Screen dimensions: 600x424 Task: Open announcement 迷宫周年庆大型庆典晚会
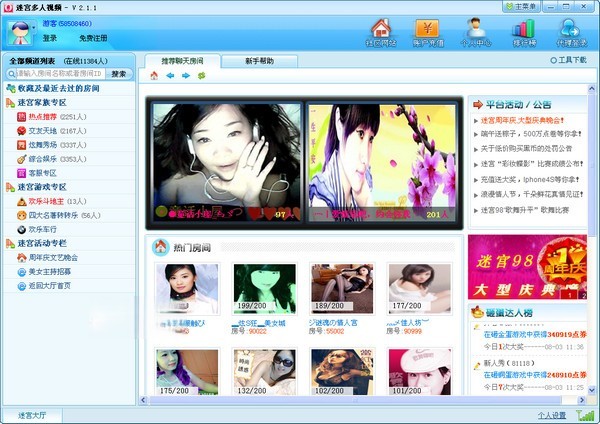pos(522,121)
